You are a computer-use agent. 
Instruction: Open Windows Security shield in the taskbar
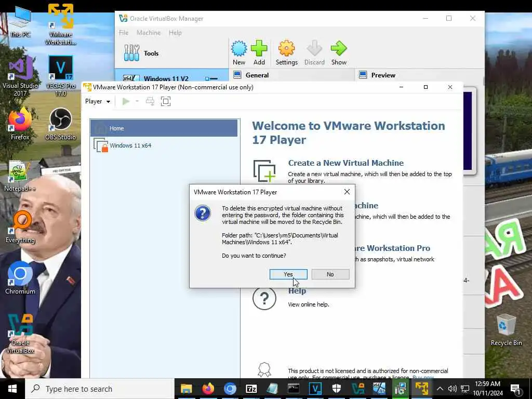336,389
